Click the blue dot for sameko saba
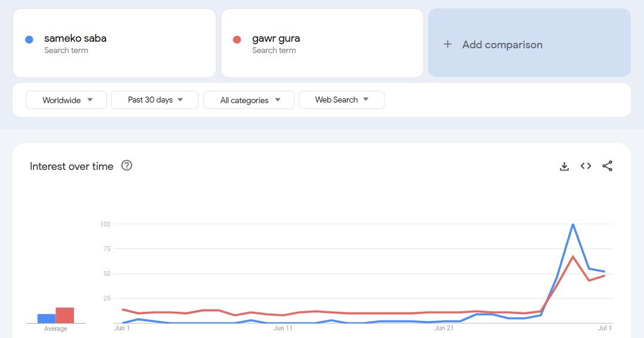 [29, 39]
